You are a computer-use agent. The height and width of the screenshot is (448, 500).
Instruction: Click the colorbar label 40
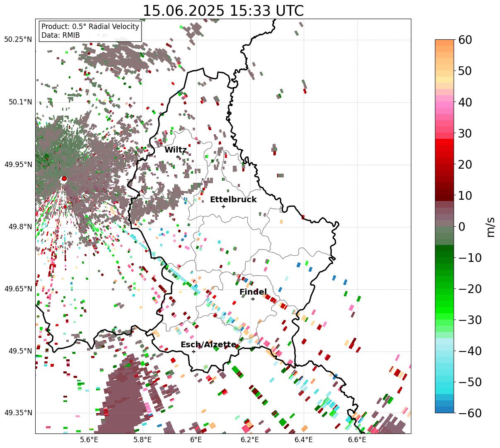(465, 102)
